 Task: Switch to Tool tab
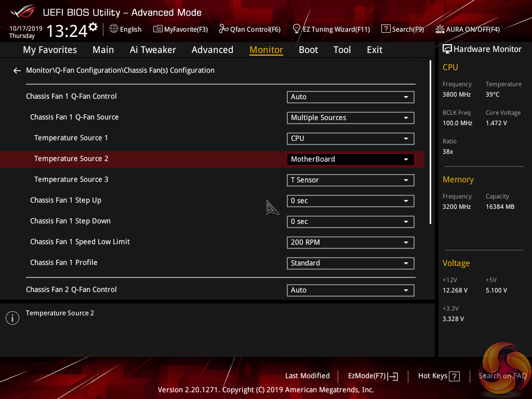point(342,50)
